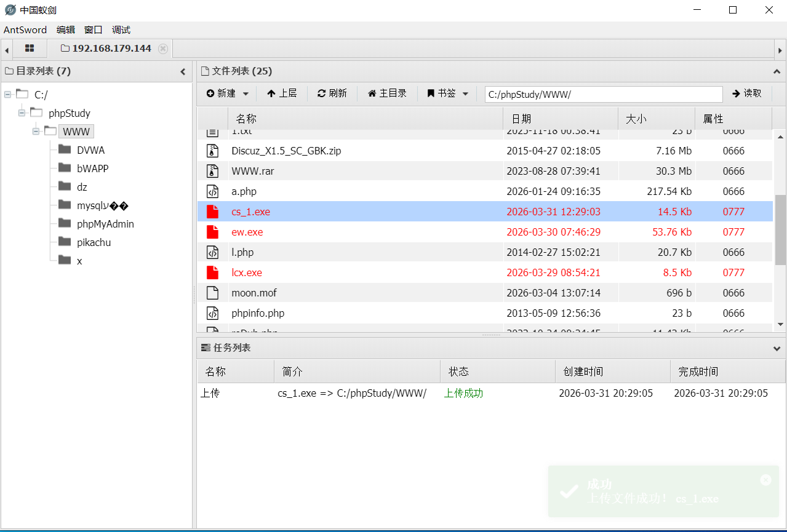Open the 调试 menu
This screenshot has width=787, height=532.
tap(121, 30)
